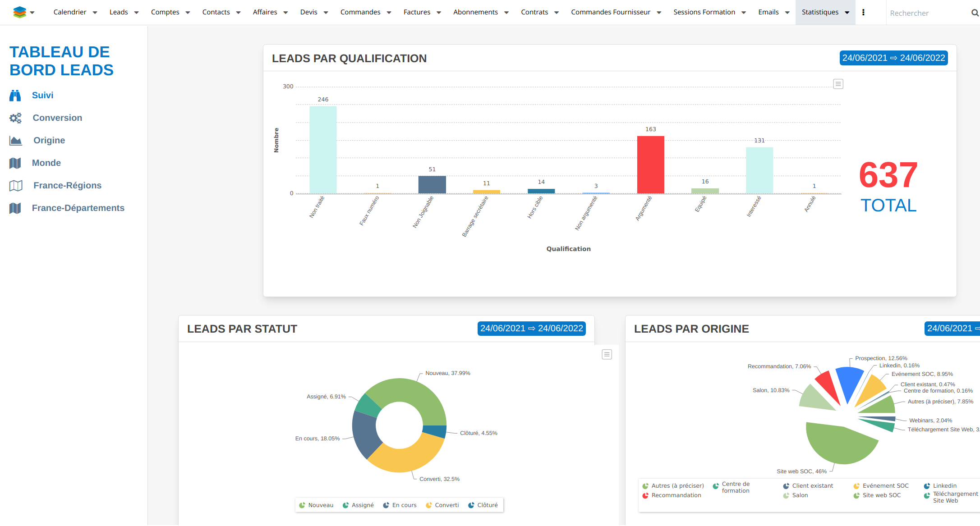Click the gears icon beside Conversion
This screenshot has height=526, width=980.
point(15,118)
